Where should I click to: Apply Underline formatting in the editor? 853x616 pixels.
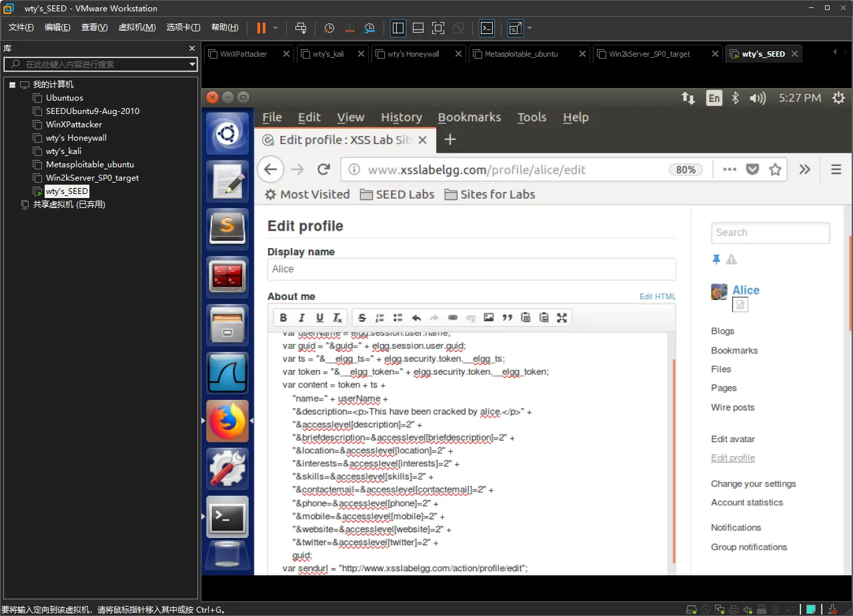(x=319, y=317)
